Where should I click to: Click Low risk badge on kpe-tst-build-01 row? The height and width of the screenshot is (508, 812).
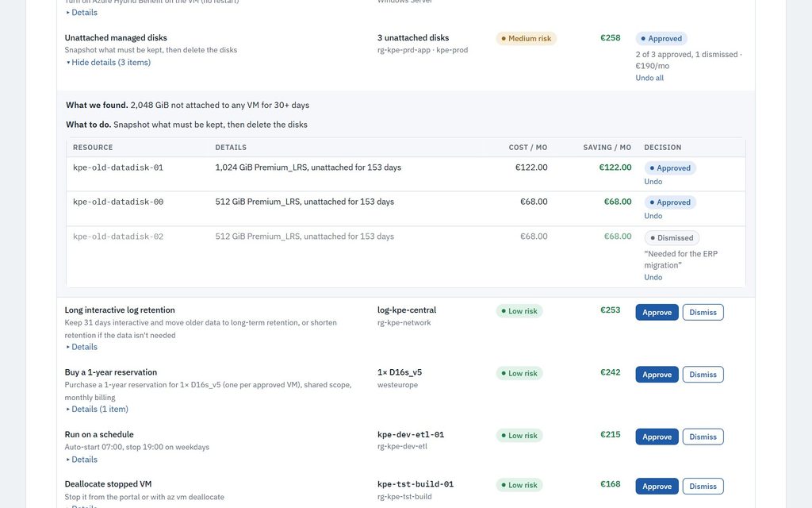(519, 485)
